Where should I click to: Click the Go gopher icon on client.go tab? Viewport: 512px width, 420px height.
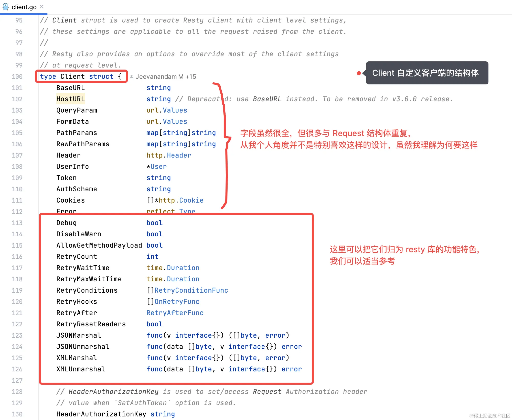pos(6,7)
